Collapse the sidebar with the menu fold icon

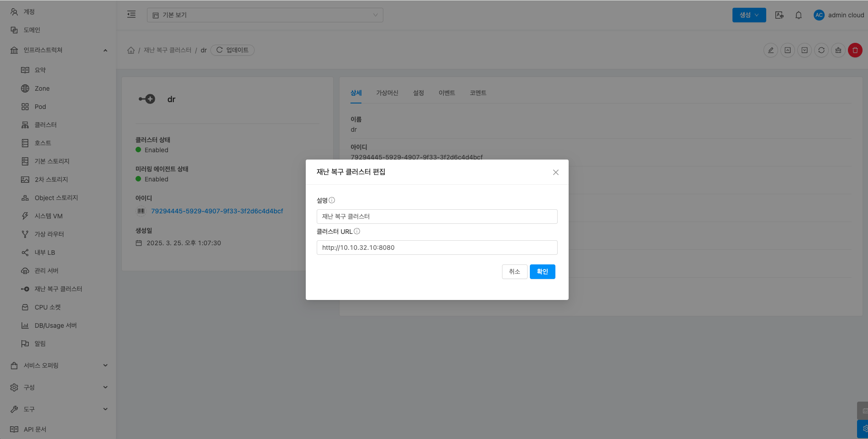coord(131,15)
